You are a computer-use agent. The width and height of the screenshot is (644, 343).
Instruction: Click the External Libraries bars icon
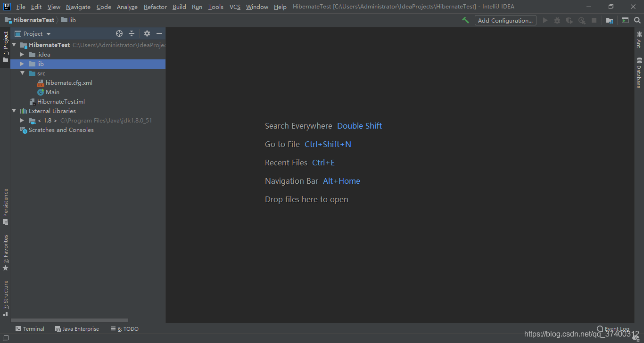24,111
